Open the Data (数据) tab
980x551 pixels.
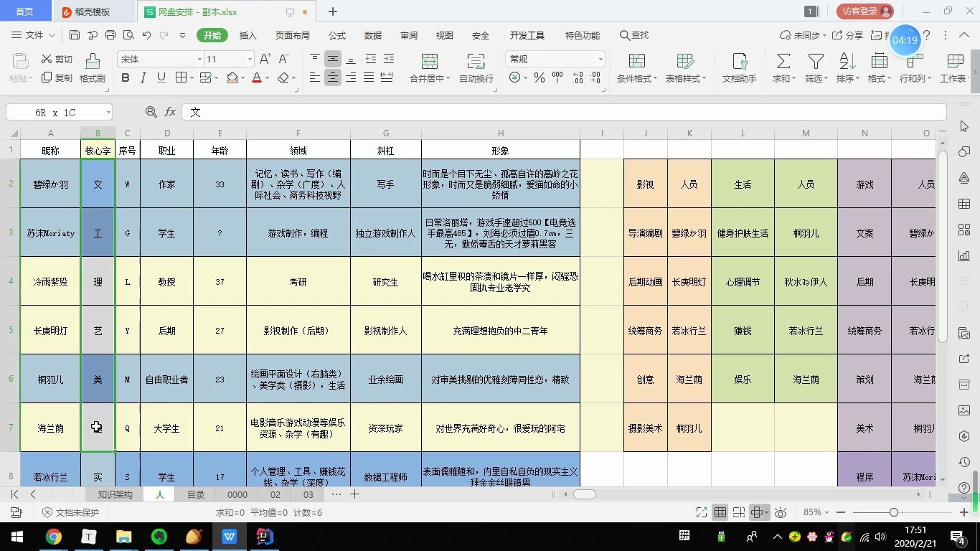point(373,35)
